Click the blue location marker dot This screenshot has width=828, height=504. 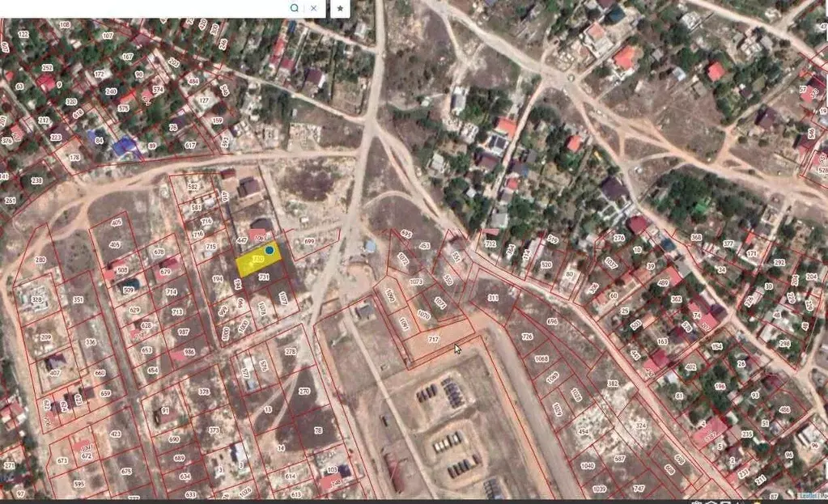270,251
